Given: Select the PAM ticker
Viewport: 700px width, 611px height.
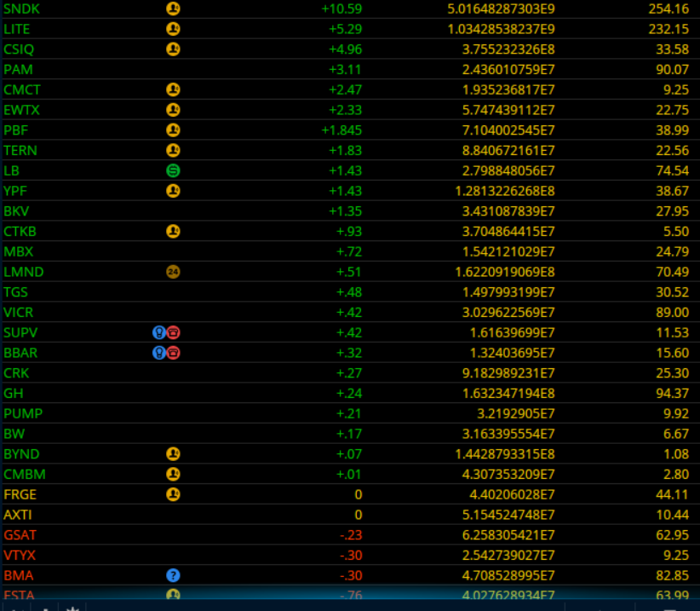Looking at the screenshot, I should pos(18,70).
